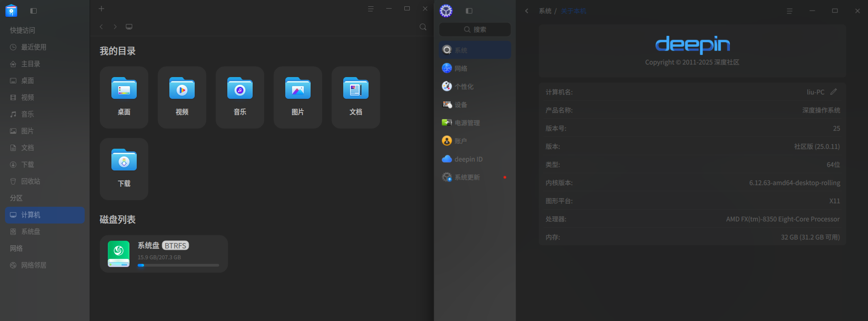Click the 系统 breadcrumb link
Image resolution: width=868 pixels, height=321 pixels.
coord(545,11)
